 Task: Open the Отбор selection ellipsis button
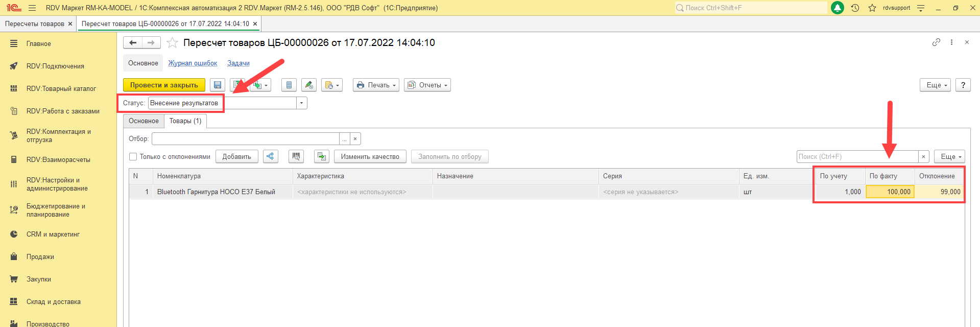(x=345, y=139)
